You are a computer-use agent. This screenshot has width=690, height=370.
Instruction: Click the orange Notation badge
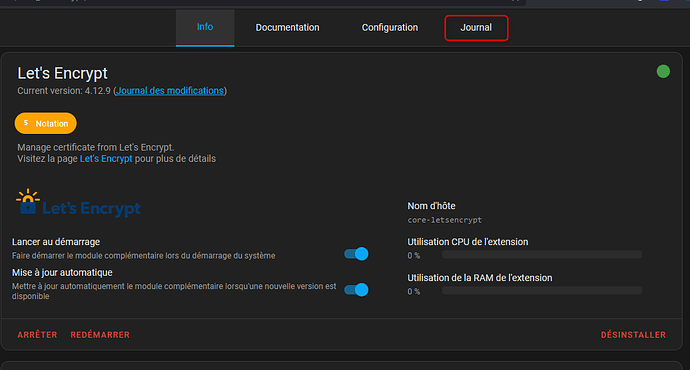click(45, 124)
